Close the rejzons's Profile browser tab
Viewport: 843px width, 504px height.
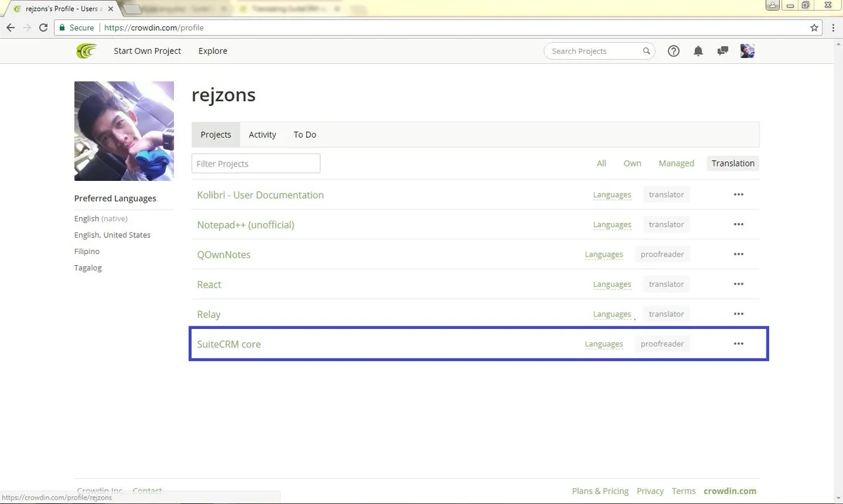coord(111,9)
